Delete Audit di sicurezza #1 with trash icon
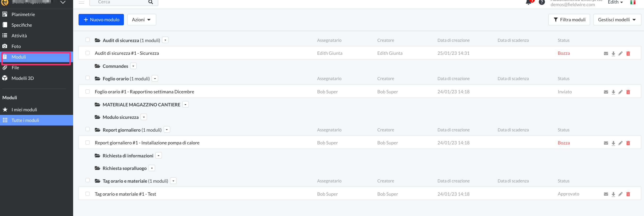Viewport: 644px width, 216px height. (x=628, y=53)
